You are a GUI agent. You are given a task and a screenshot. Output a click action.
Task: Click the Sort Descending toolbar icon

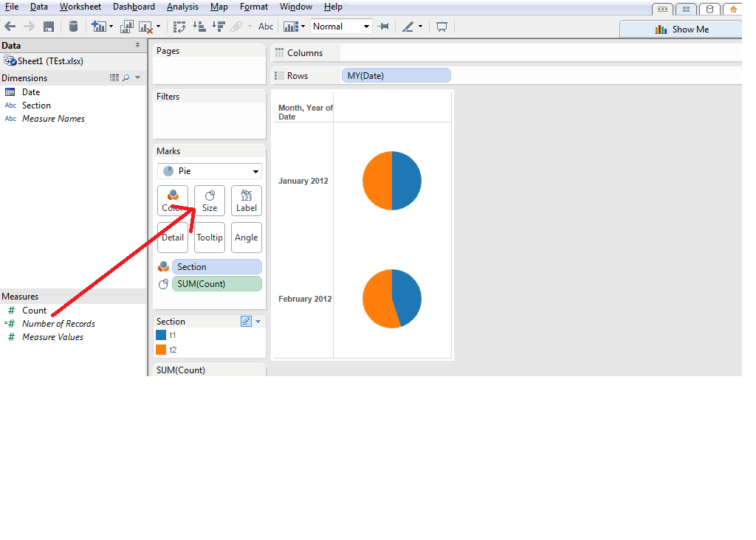coord(219,26)
